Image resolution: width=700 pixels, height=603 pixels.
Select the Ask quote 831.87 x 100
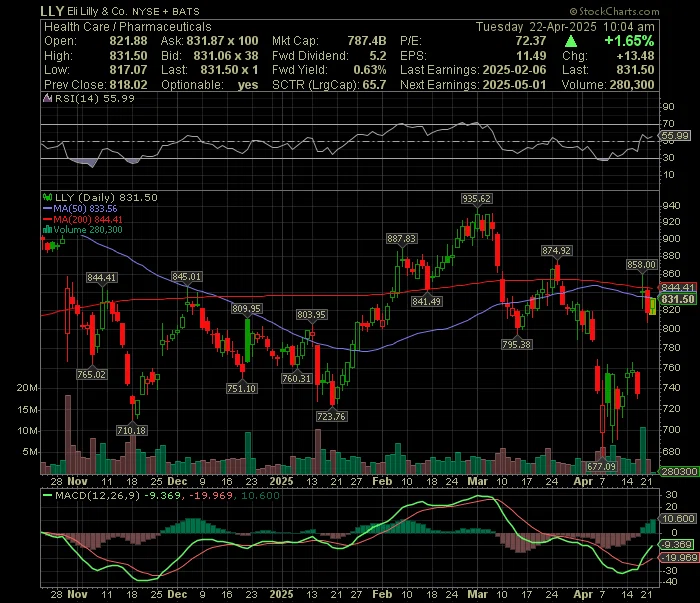click(x=222, y=41)
